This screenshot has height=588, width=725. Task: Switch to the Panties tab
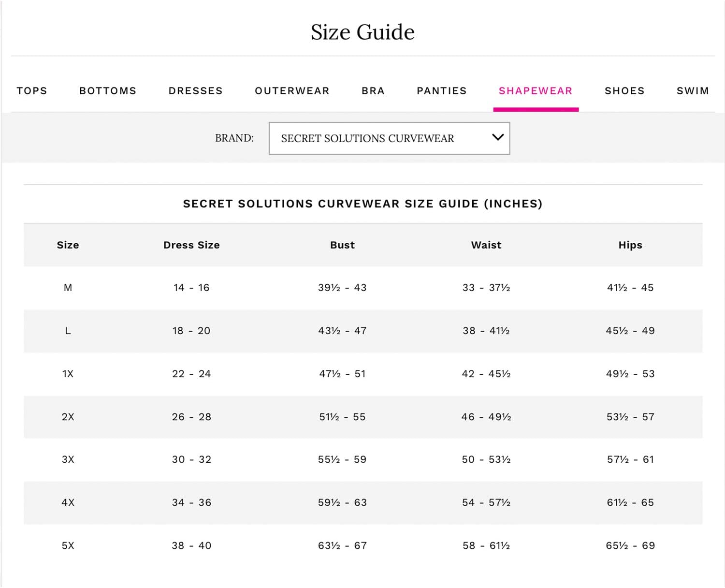(x=442, y=91)
